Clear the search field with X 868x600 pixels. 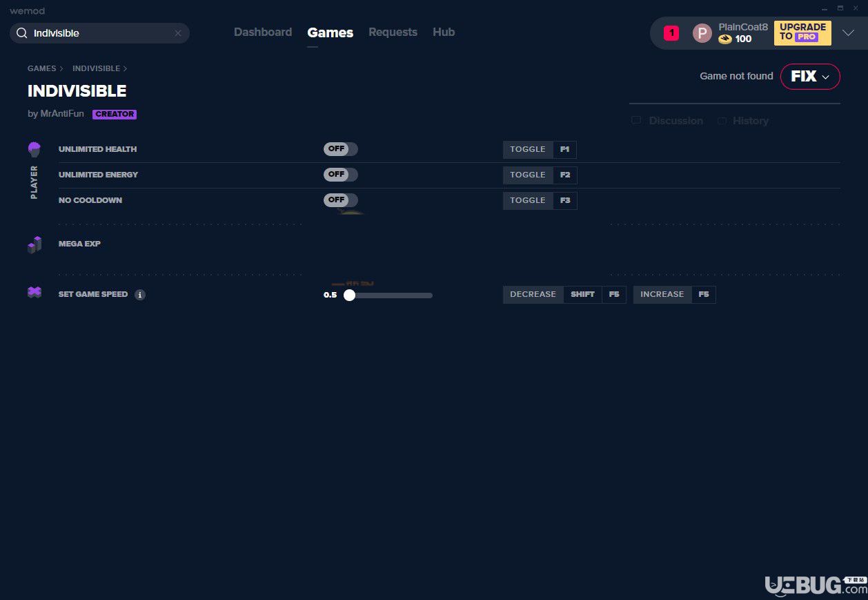(178, 33)
